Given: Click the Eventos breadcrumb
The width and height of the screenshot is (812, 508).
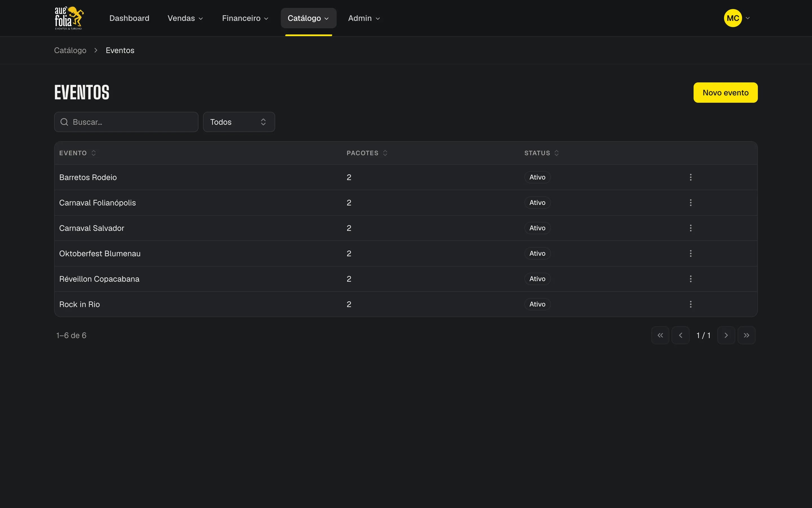Looking at the screenshot, I should [120, 51].
